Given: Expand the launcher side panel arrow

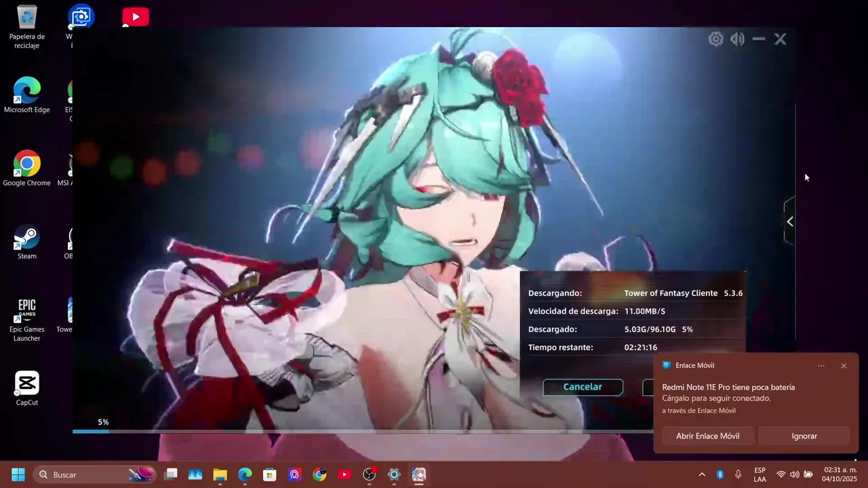Looking at the screenshot, I should click(x=789, y=222).
